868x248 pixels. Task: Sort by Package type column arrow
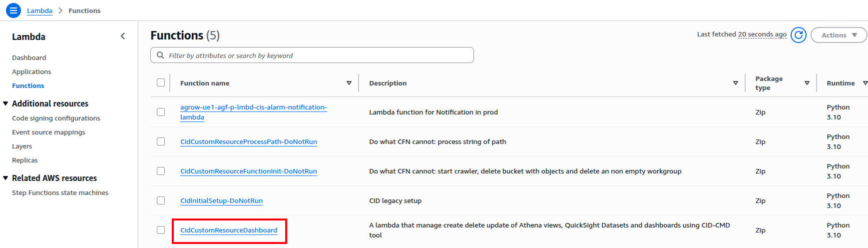(807, 83)
